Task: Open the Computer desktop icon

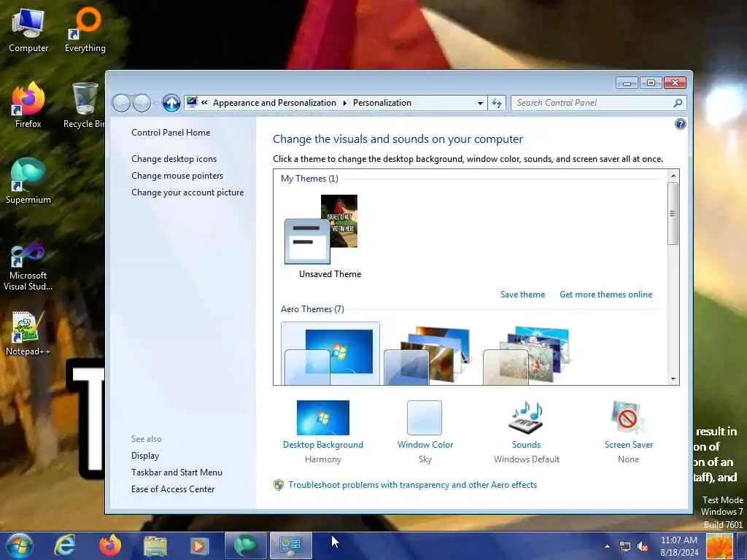Action: pyautogui.click(x=28, y=30)
